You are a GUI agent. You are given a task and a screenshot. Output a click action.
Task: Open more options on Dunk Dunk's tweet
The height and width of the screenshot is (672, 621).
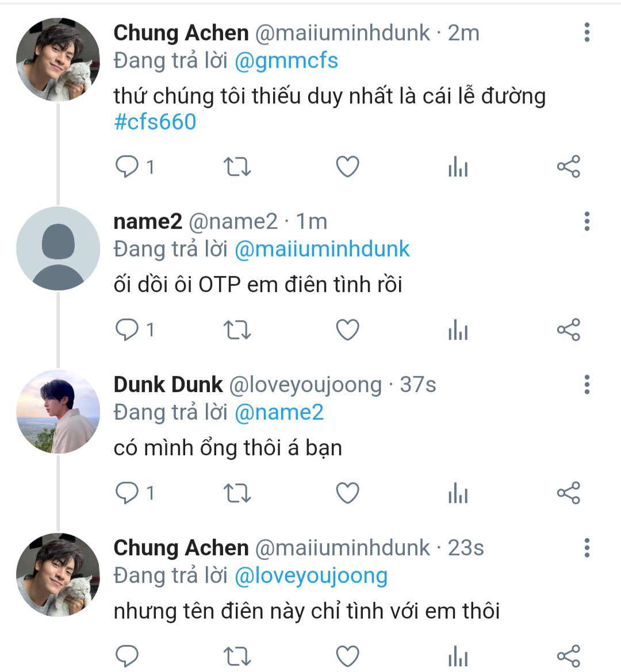(586, 385)
